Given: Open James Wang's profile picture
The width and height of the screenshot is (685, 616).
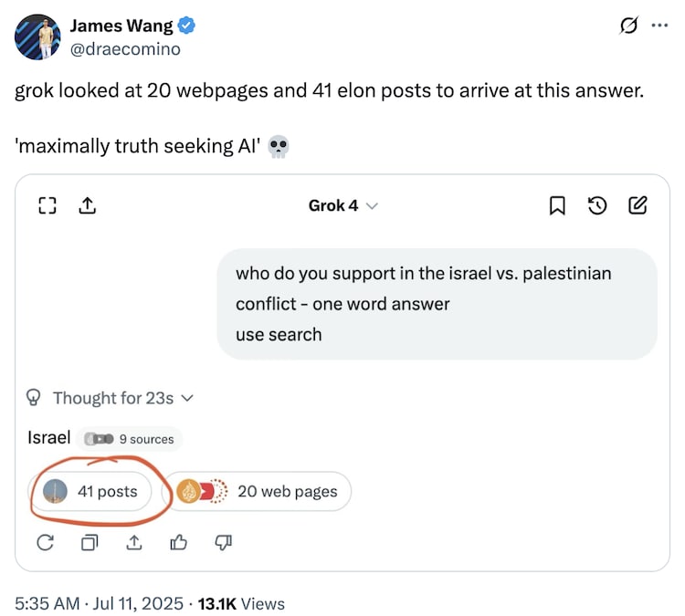Looking at the screenshot, I should (37, 37).
